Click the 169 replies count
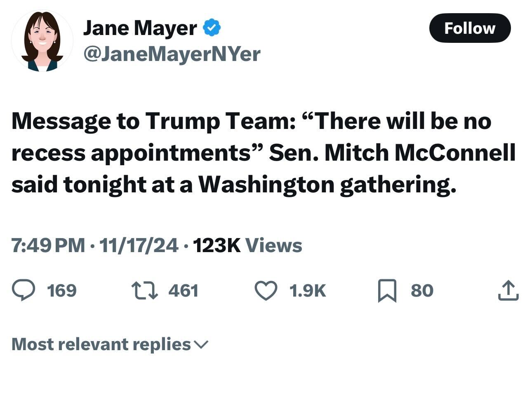Screen dimensions: 532x393 pyautogui.click(x=62, y=290)
